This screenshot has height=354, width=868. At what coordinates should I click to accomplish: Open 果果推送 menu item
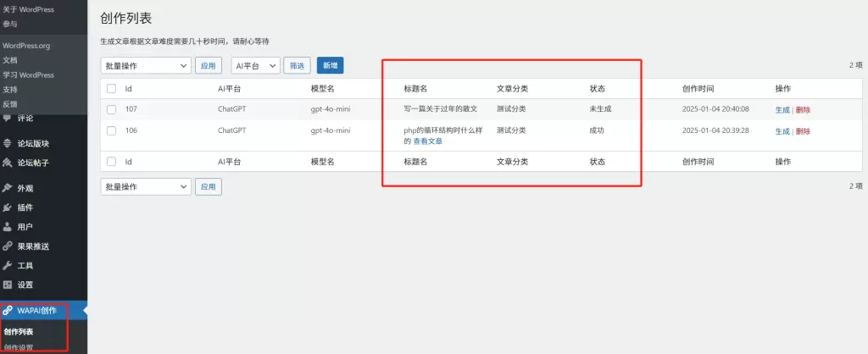[33, 246]
